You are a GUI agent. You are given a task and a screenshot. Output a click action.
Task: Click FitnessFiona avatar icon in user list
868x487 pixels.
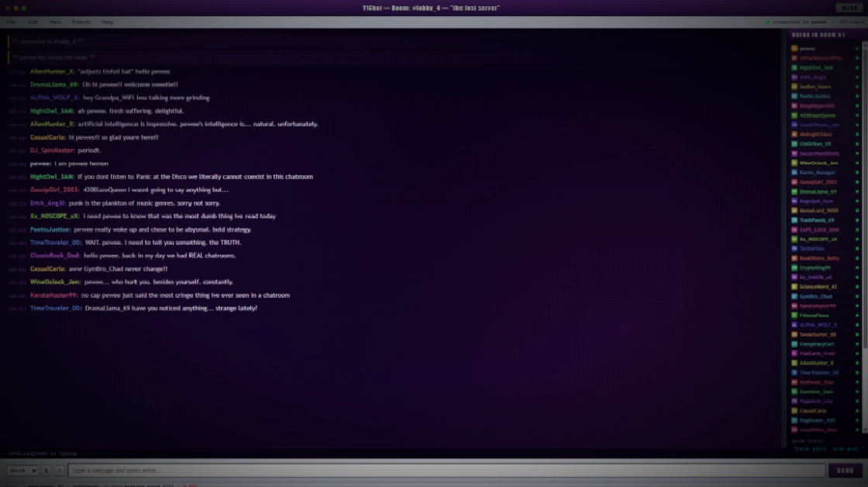tap(794, 316)
